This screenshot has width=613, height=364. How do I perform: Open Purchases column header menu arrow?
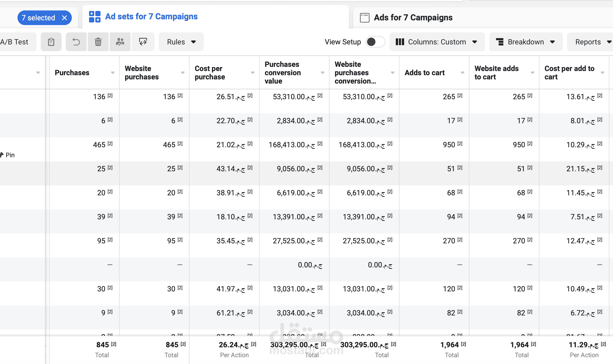point(113,73)
